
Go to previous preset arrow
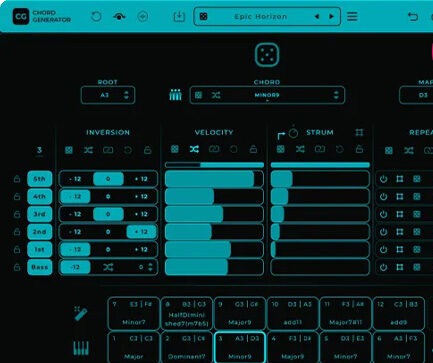click(317, 16)
